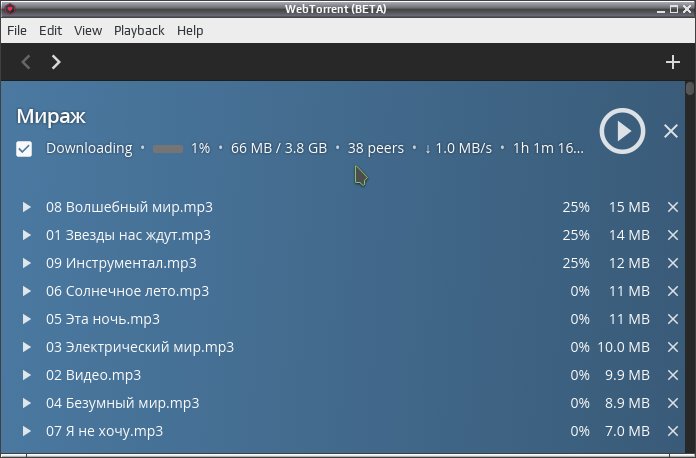The image size is (696, 458).
Task: Click the 1.0 MB/s download speed
Action: click(459, 148)
